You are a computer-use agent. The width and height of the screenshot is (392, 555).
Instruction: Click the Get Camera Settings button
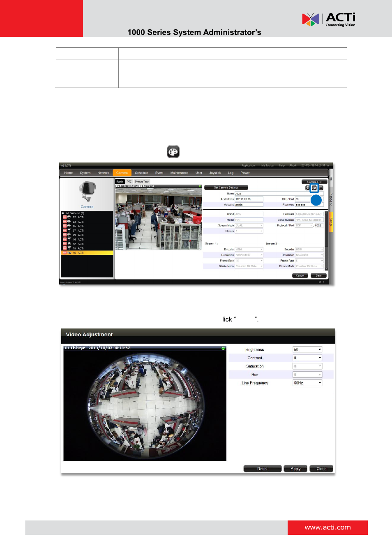pyautogui.click(x=226, y=188)
